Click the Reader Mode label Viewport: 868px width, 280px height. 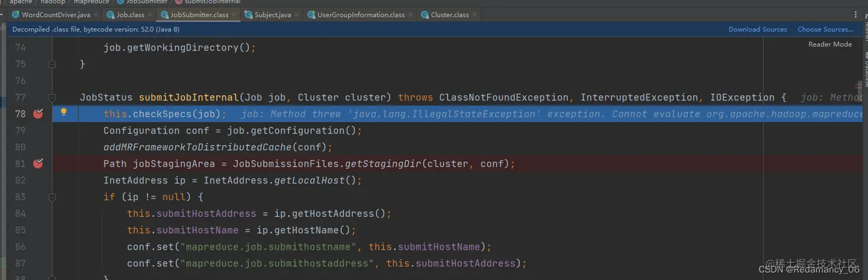830,44
